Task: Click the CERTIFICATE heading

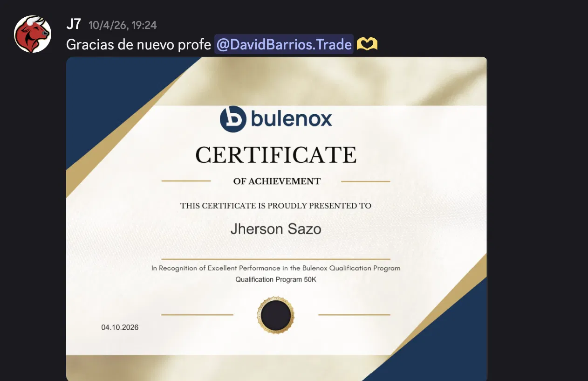Action: [x=276, y=155]
